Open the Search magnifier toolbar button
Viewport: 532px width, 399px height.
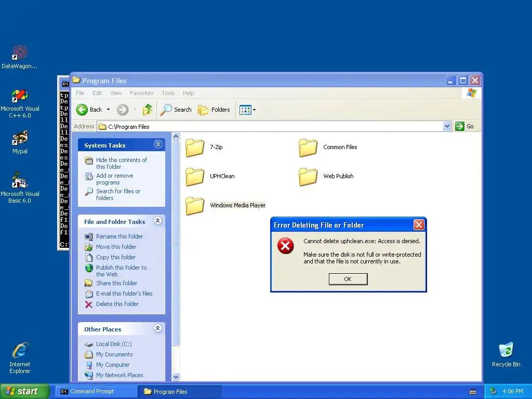pyautogui.click(x=176, y=110)
